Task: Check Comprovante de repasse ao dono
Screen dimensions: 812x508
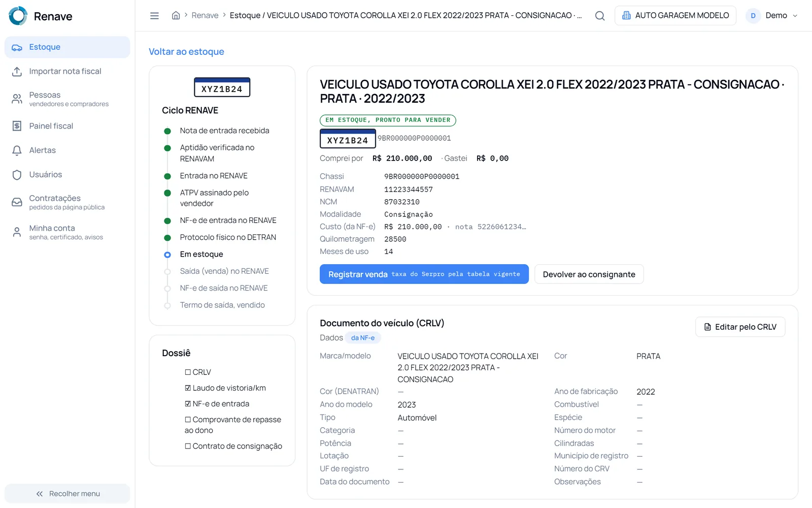Action: [188, 420]
